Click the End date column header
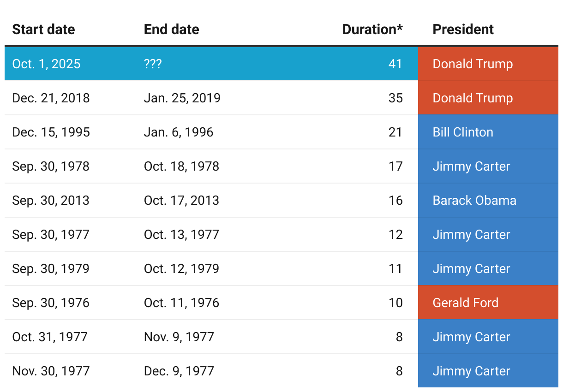Screen dimensions: 563x392 pyautogui.click(x=171, y=30)
